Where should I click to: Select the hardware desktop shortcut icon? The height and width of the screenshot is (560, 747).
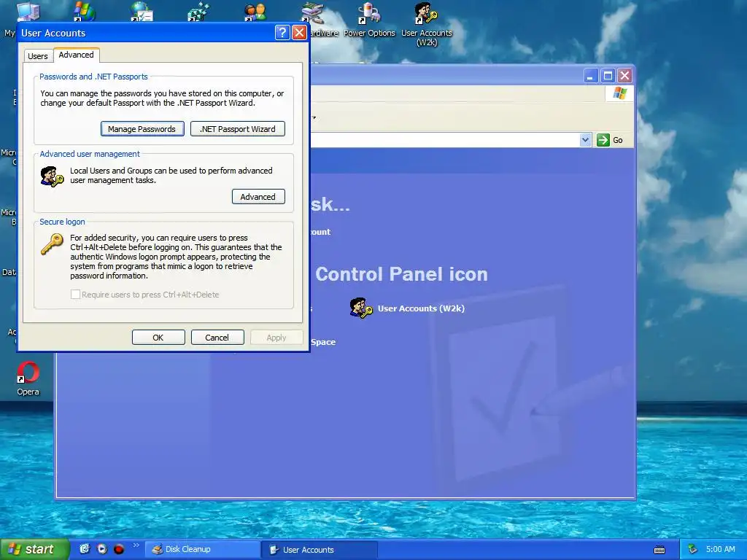coord(313,13)
